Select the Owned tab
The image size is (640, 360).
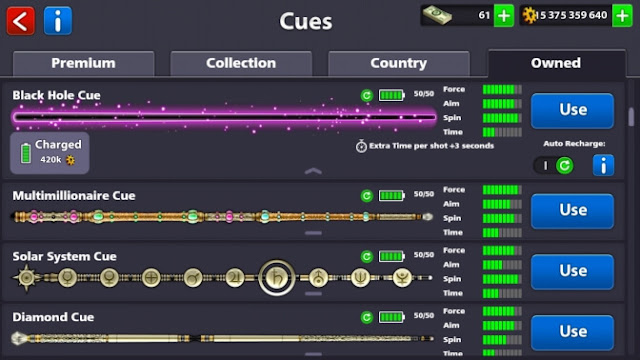tap(556, 63)
